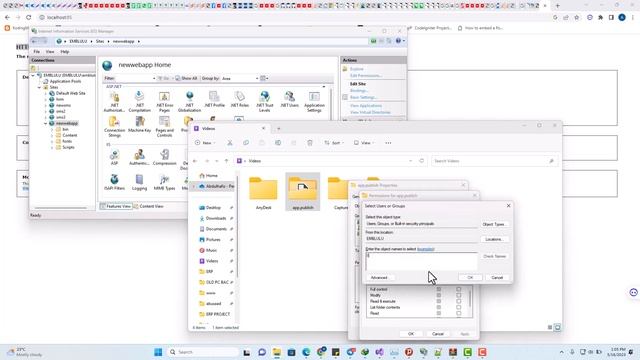
Task: Open the See more ellipsis in Explorer
Action: coord(388,143)
